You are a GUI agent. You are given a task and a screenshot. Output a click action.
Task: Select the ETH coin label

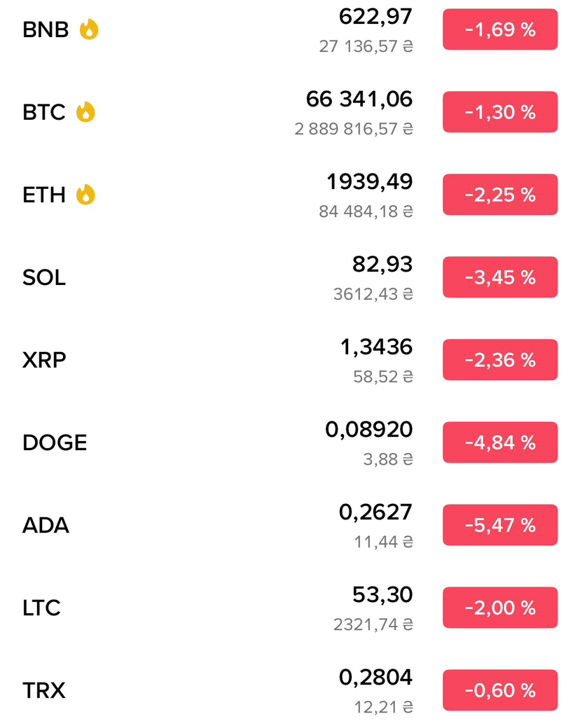[x=44, y=195]
